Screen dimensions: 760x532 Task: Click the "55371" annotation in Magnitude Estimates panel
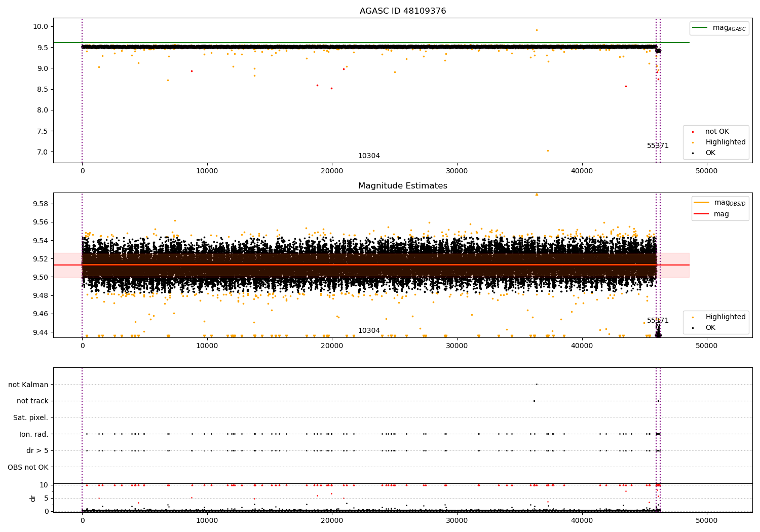(658, 321)
